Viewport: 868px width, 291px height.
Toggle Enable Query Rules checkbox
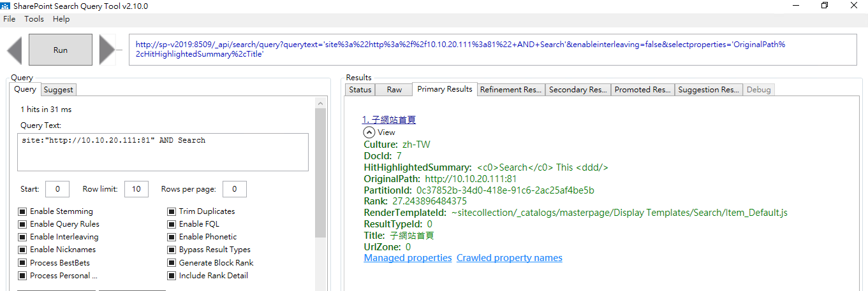click(22, 224)
